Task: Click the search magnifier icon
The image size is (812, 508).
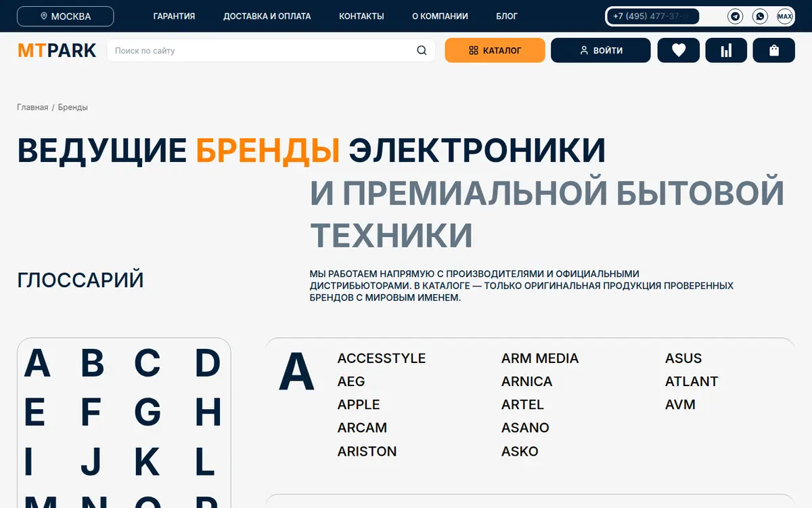Action: click(x=422, y=50)
